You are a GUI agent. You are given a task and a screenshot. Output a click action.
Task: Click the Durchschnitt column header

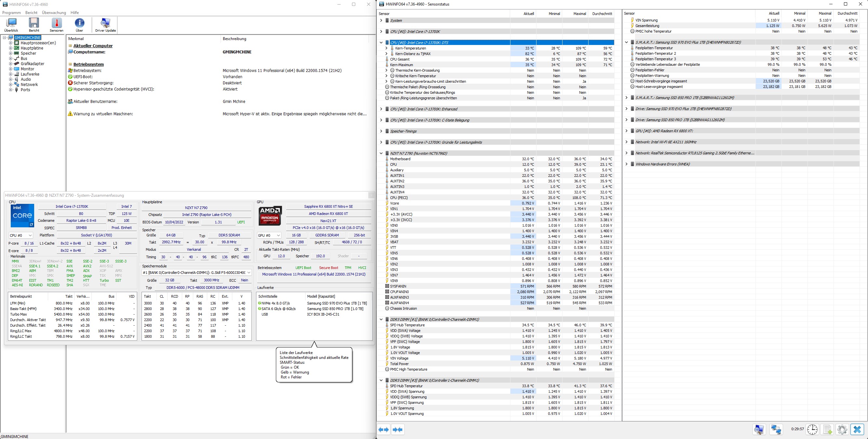coord(602,13)
